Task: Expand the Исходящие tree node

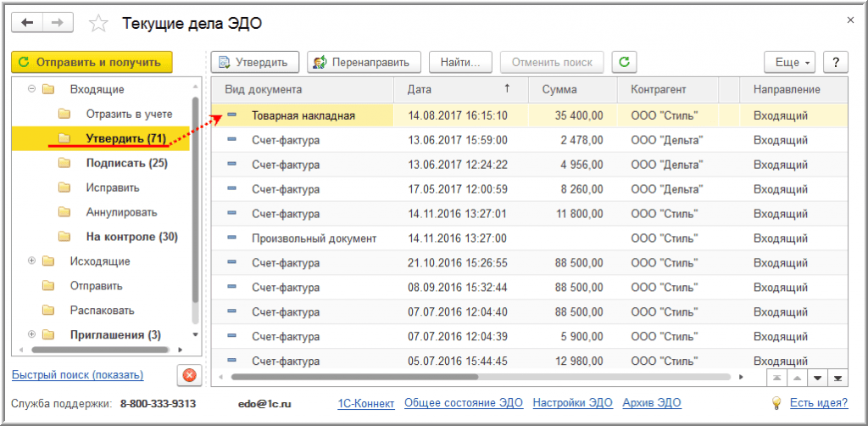Action: (31, 261)
